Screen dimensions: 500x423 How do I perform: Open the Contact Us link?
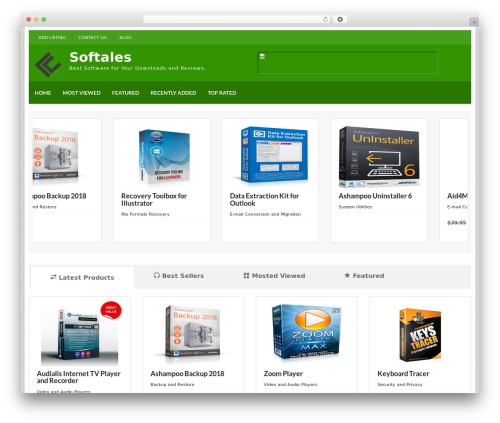click(x=92, y=38)
